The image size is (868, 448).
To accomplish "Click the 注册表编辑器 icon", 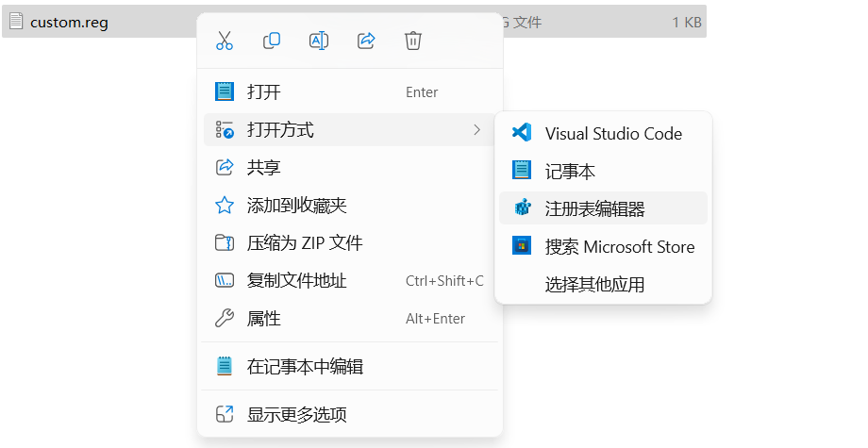I will 522,208.
